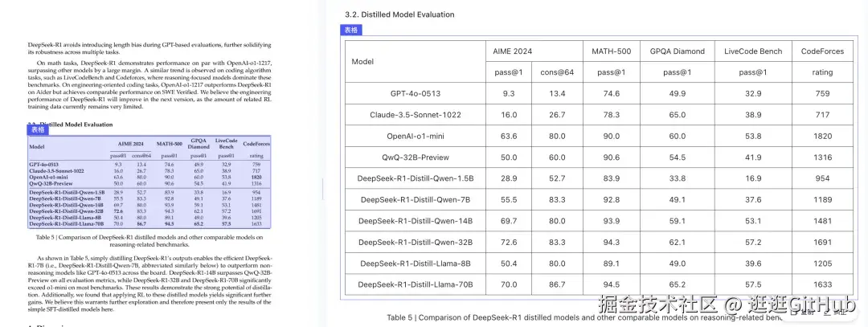Select the GPT-4o-0513 row label in the parsed table

click(x=416, y=93)
